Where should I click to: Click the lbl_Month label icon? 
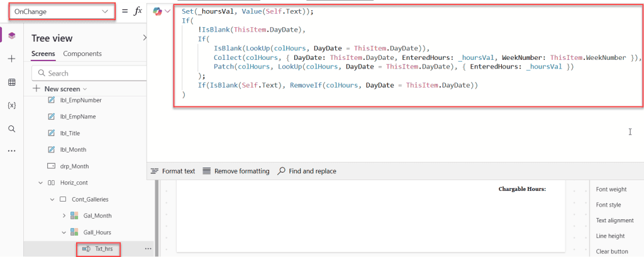coord(52,150)
